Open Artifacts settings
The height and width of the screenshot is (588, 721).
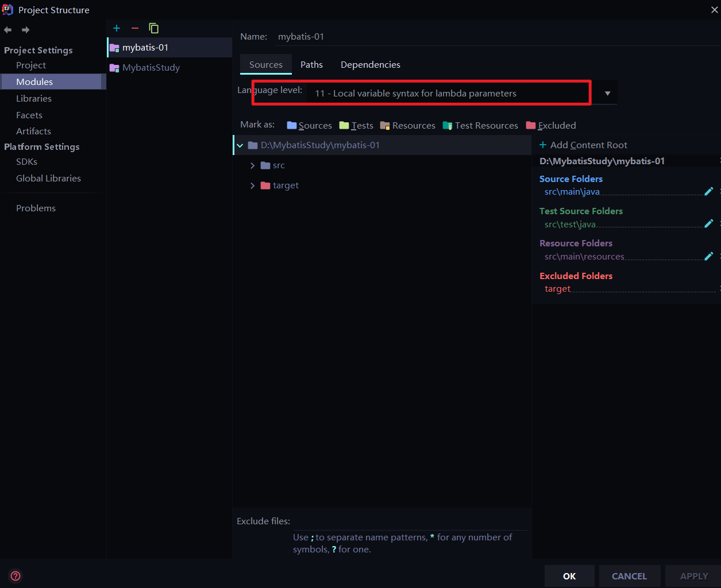point(33,131)
